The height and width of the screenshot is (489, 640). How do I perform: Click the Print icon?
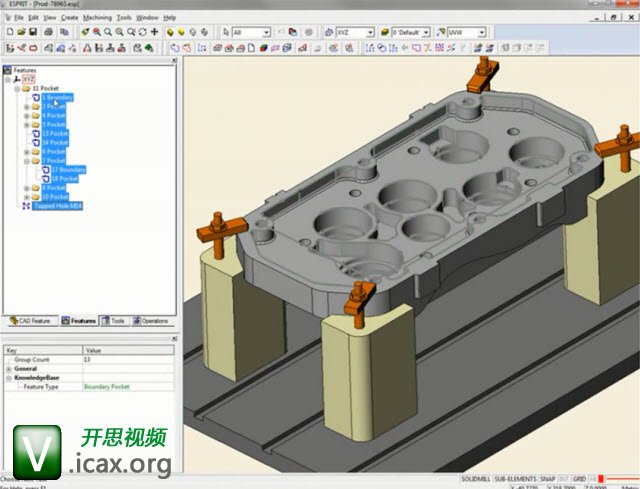point(48,32)
